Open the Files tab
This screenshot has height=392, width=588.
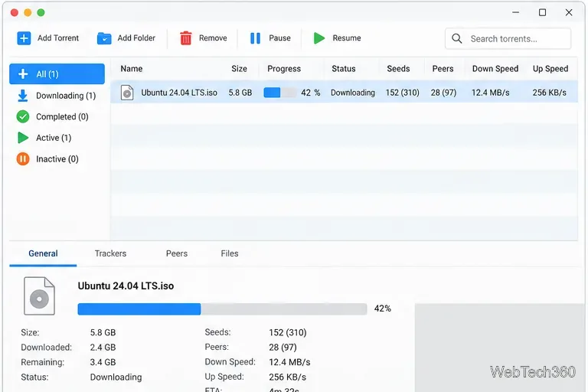pos(230,253)
